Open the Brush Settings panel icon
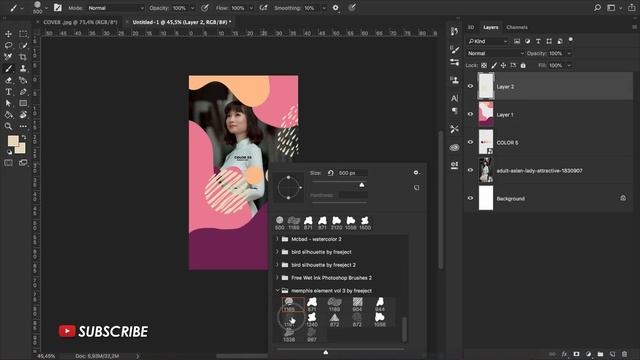The height and width of the screenshot is (360, 640). point(58,8)
